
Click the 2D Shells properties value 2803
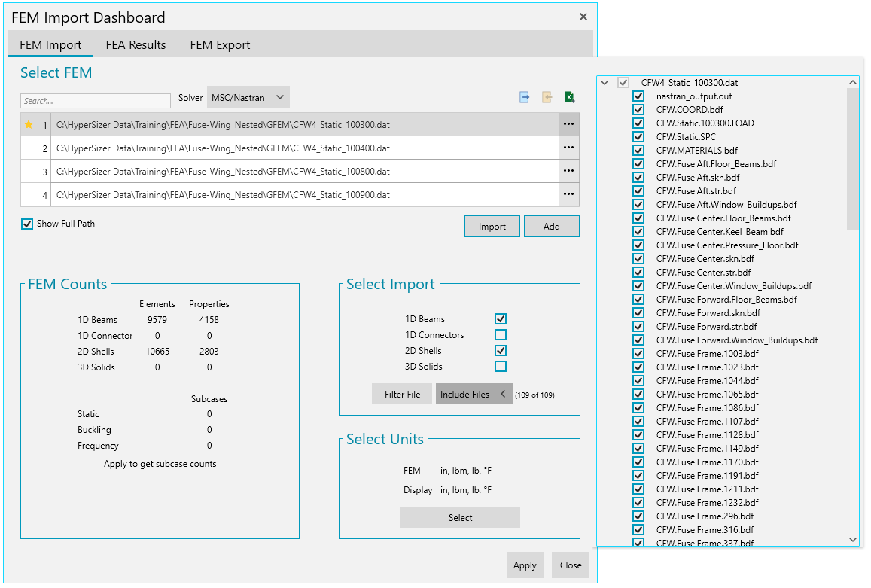point(209,352)
